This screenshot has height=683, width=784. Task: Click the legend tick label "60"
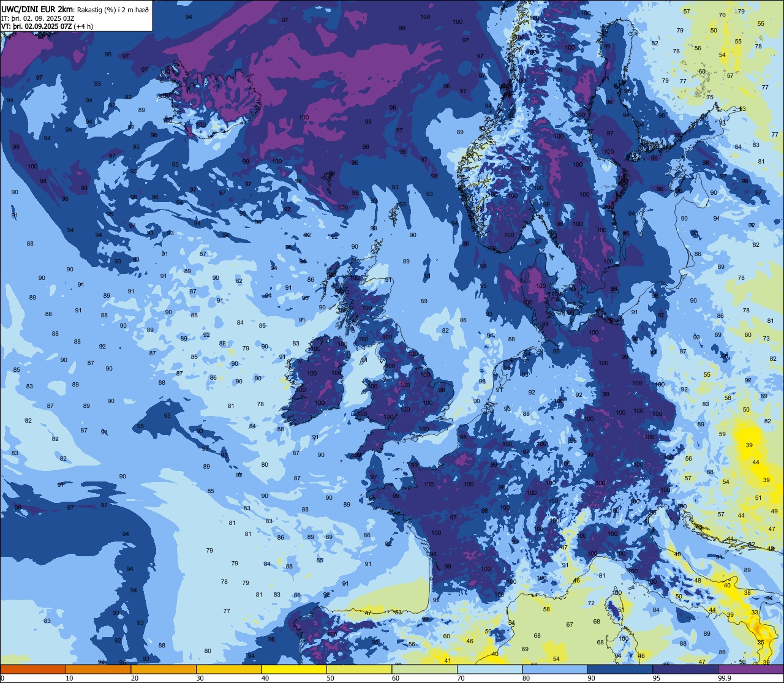(x=396, y=677)
